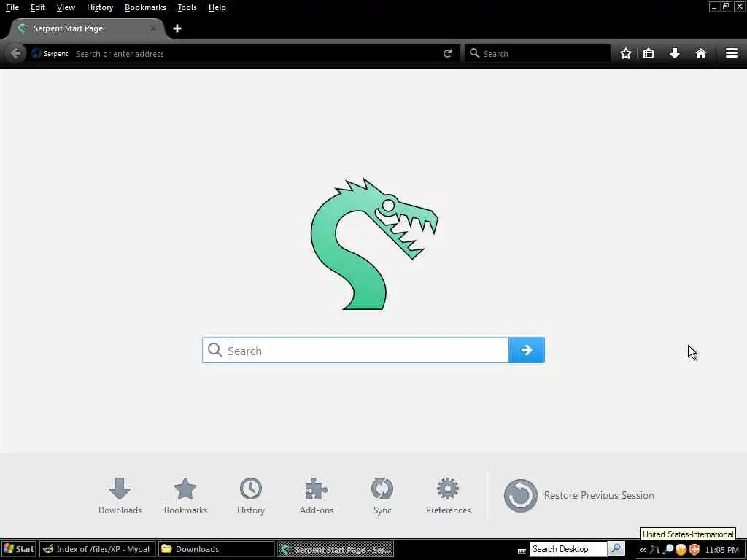747x560 pixels.
Task: Click the magnifier icon in toolbar search box
Action: pyautogui.click(x=474, y=53)
